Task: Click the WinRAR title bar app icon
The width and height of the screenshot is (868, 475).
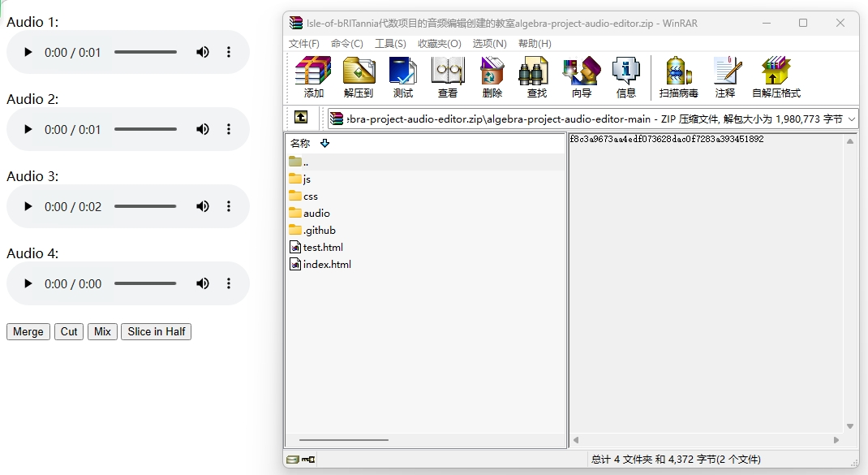Action: point(296,23)
